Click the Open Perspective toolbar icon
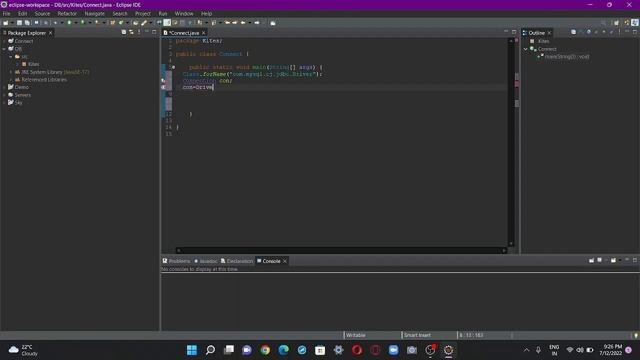The image size is (640, 360). pos(616,23)
